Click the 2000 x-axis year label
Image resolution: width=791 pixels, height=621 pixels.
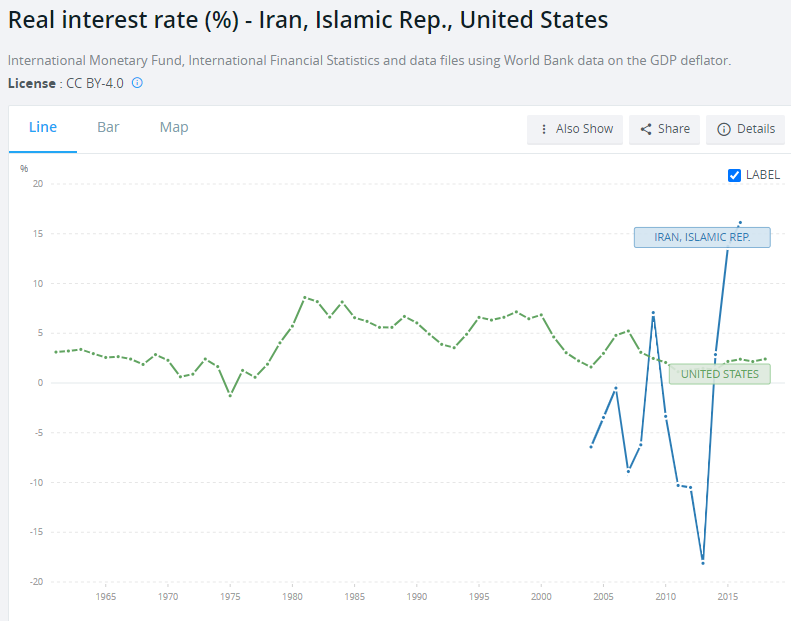[x=541, y=597]
